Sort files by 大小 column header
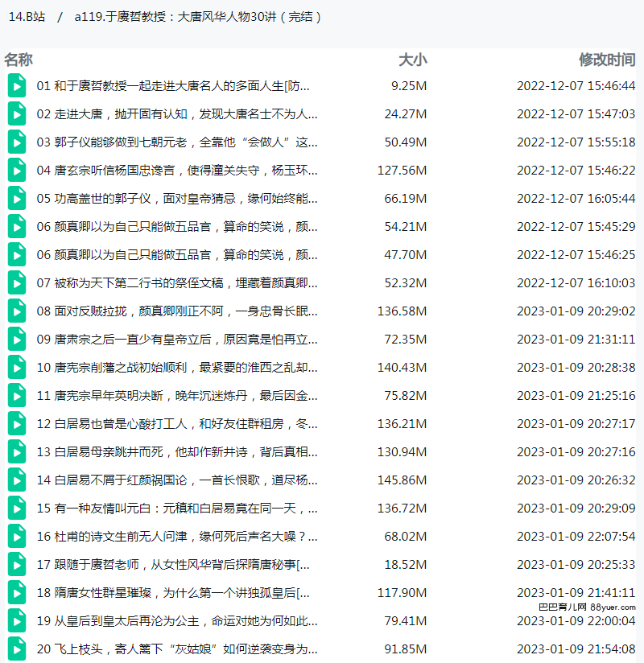Viewport: 644px width, 663px height. coord(412,60)
